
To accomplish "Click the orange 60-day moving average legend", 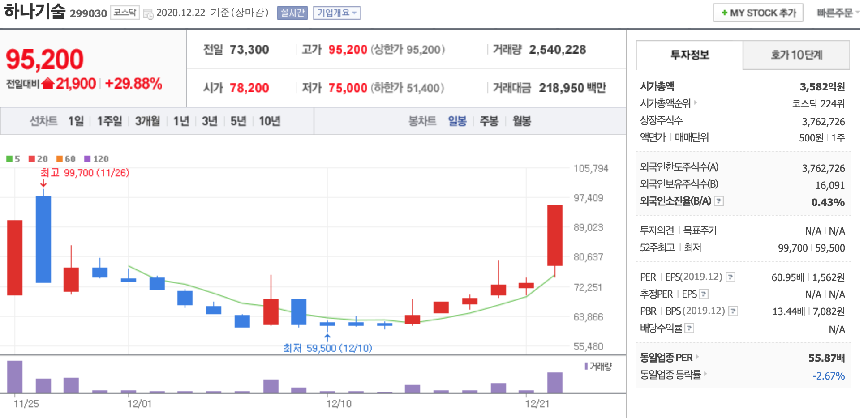I will pos(66,159).
